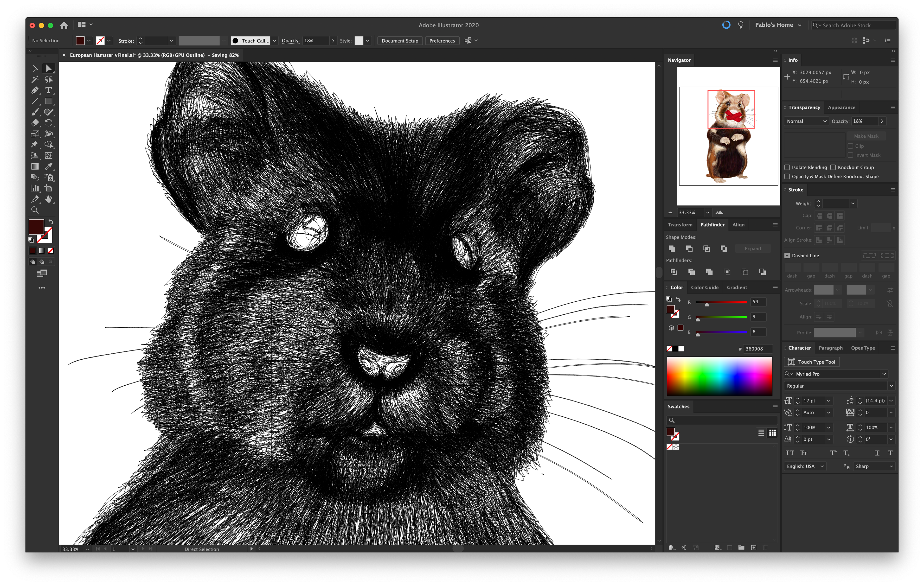Screen dimensions: 924x586
Task: Select the Pen tool
Action: pos(35,90)
